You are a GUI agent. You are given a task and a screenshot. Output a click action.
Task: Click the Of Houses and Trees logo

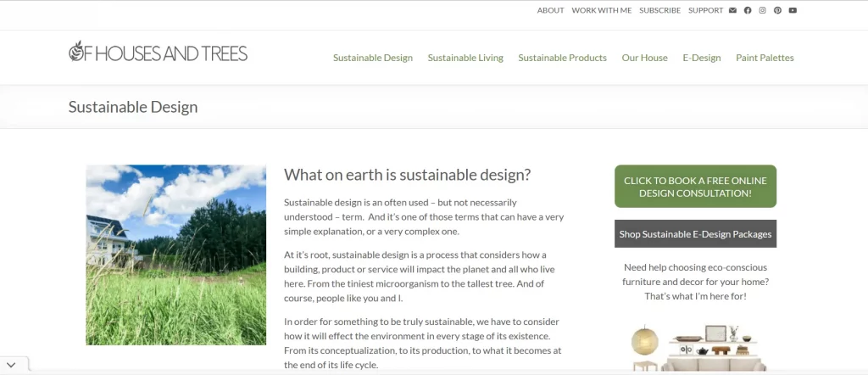[x=158, y=52]
